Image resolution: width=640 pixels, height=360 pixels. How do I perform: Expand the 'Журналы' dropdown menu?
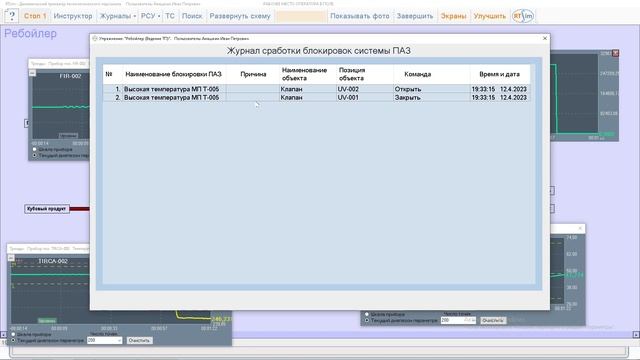118,16
